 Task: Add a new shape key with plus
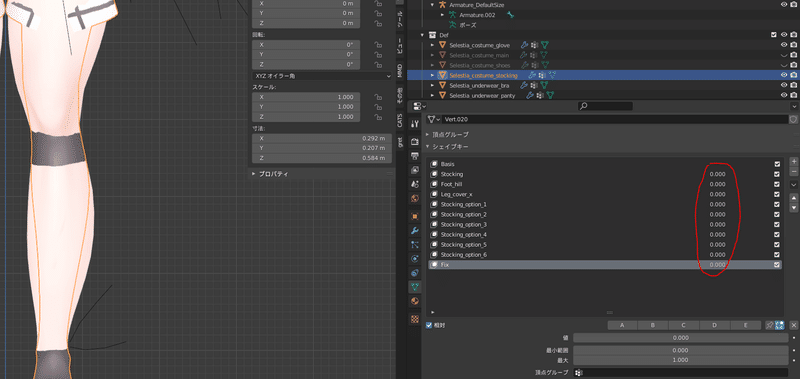coord(793,161)
